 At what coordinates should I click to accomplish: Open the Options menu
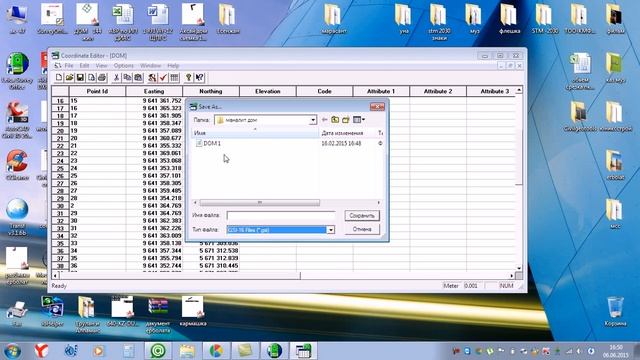point(124,65)
